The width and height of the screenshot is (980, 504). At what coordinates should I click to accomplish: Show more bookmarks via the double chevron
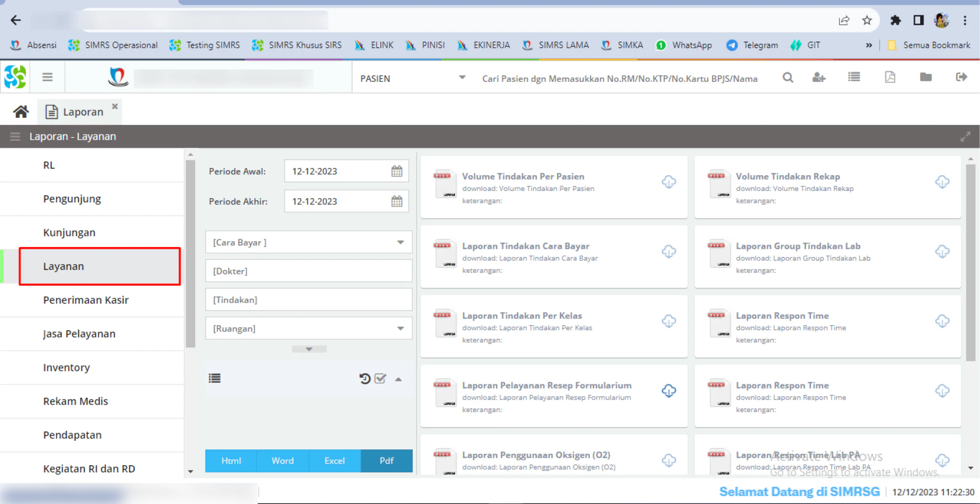click(869, 45)
